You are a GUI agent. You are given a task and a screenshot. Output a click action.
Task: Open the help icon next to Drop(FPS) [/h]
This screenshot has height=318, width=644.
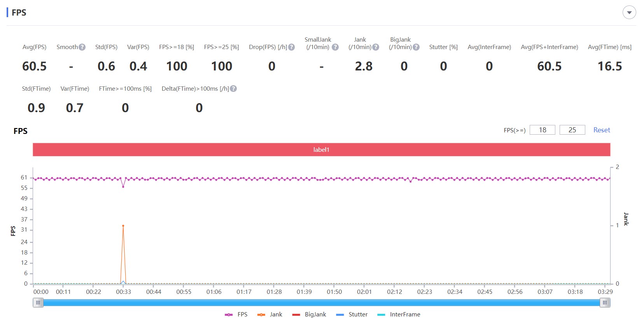coord(291,47)
